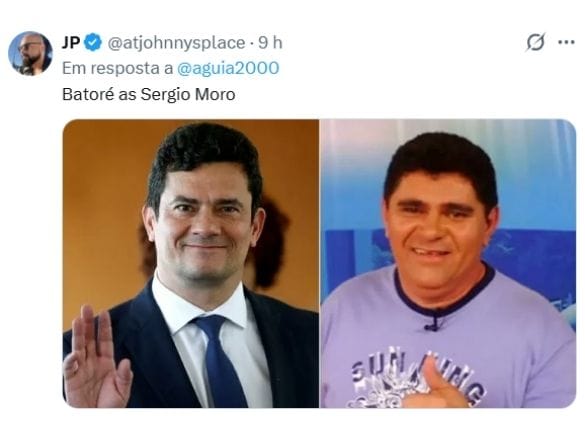The image size is (585, 441).
Task: Open the JP profile avatar photo
Action: [x=30, y=53]
